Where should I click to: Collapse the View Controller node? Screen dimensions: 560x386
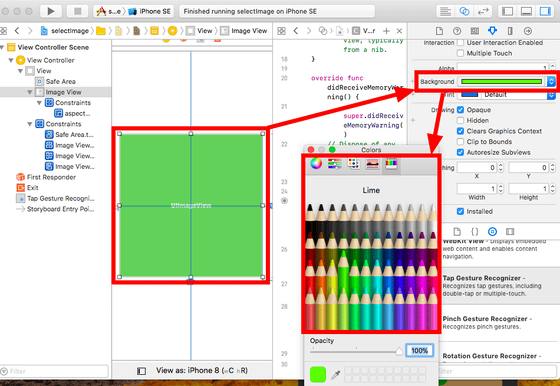[x=11, y=60]
